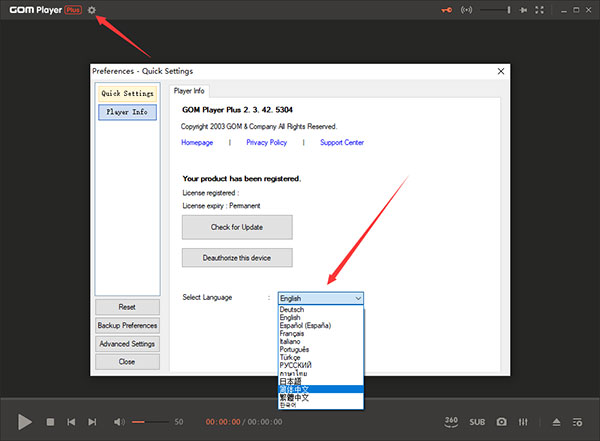Image resolution: width=600 pixels, height=441 pixels.
Task: Choose Korean language option
Action: pos(321,405)
